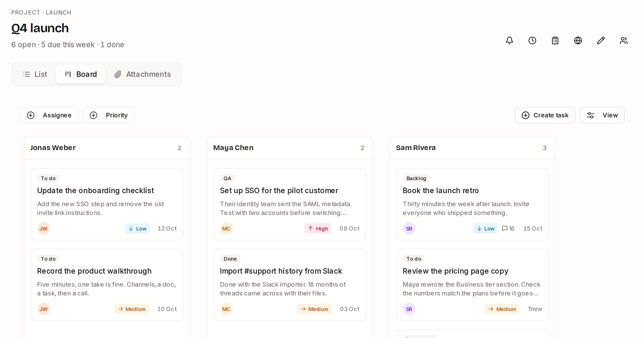Image resolution: width=644 pixels, height=338 pixels.
Task: Click the High priority badge on SSO card
Action: [318, 229]
